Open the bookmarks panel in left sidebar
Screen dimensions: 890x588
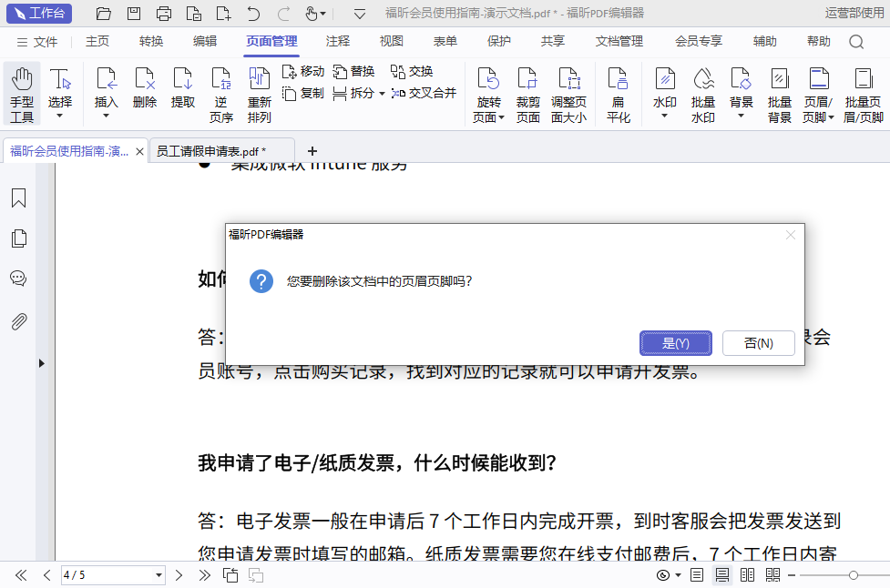tap(18, 198)
